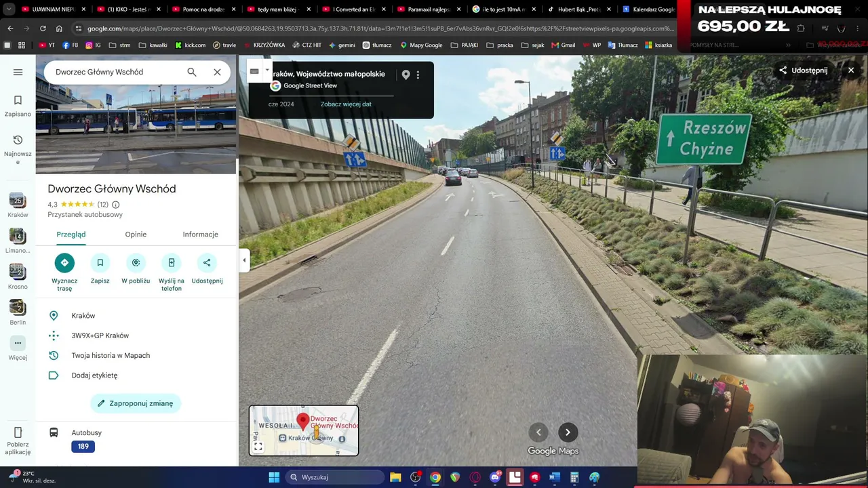Click Dodaj etykietę label option
This screenshot has width=868, height=488.
click(136, 375)
